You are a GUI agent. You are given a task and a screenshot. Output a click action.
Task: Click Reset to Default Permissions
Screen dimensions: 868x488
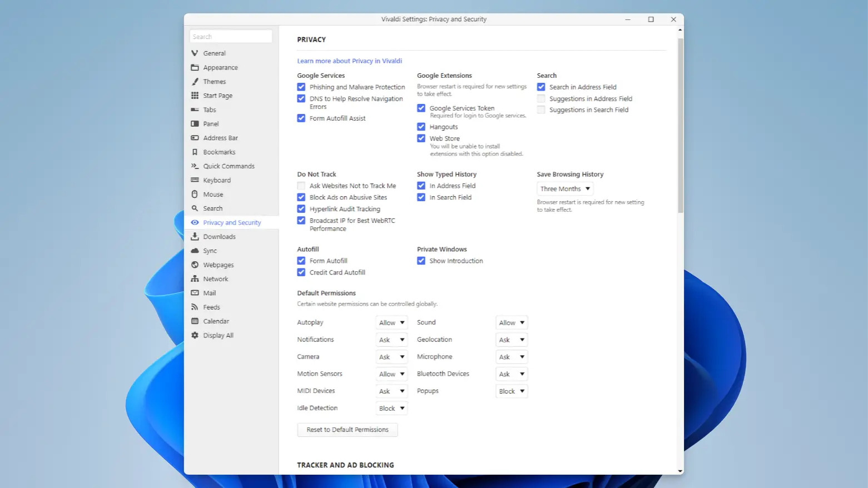347,429
